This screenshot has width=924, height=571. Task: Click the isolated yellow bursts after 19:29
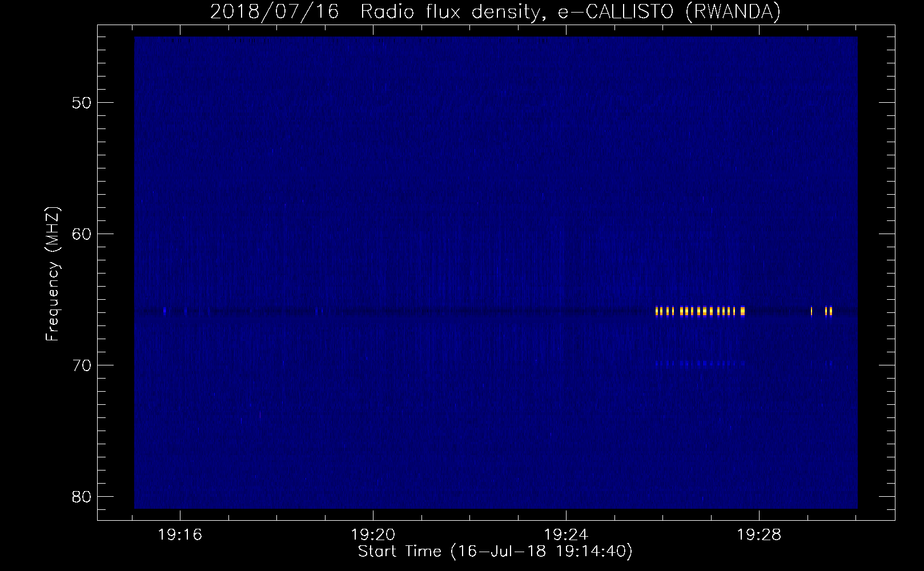pos(821,311)
